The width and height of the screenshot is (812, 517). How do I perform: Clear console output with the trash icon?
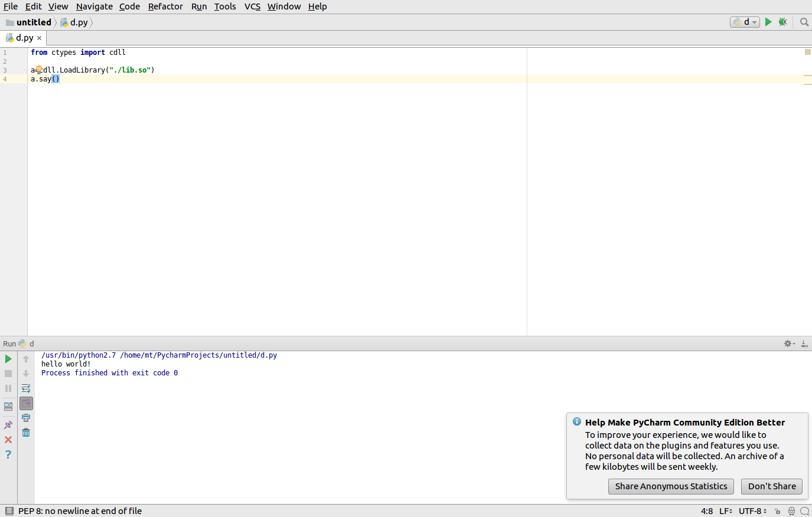tap(26, 433)
